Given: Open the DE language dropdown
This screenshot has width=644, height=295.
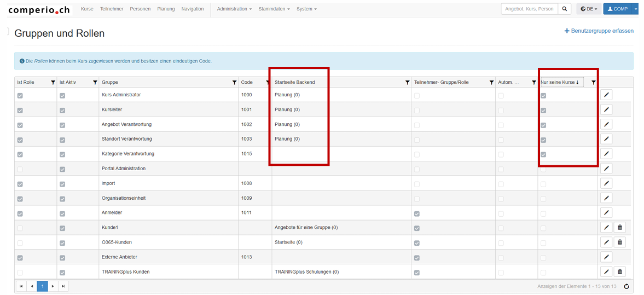Looking at the screenshot, I should 589,9.
